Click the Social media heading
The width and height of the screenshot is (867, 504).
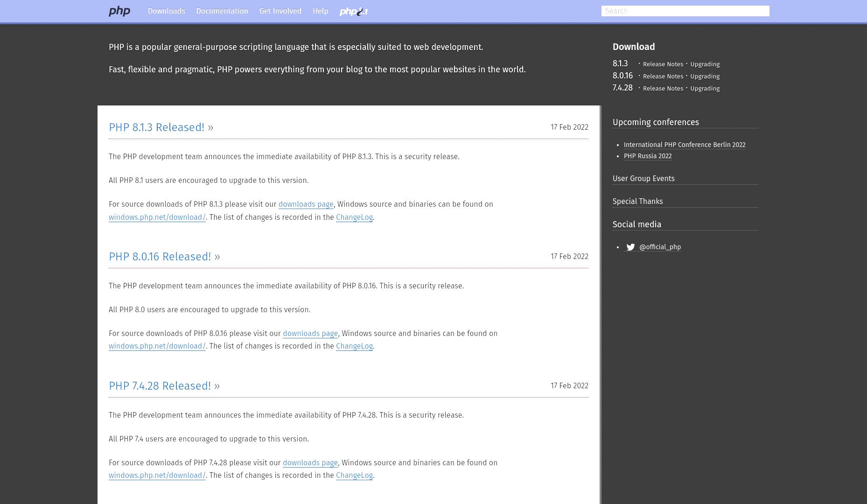[637, 224]
